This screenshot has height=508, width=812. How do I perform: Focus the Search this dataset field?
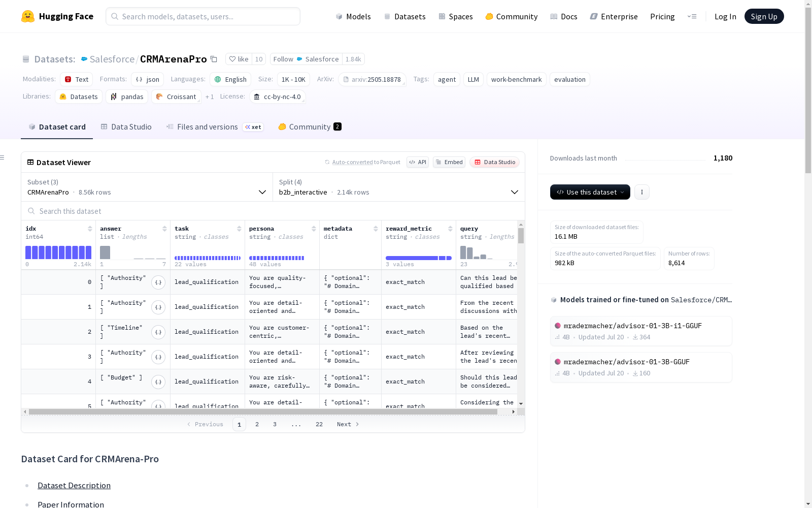click(x=273, y=211)
